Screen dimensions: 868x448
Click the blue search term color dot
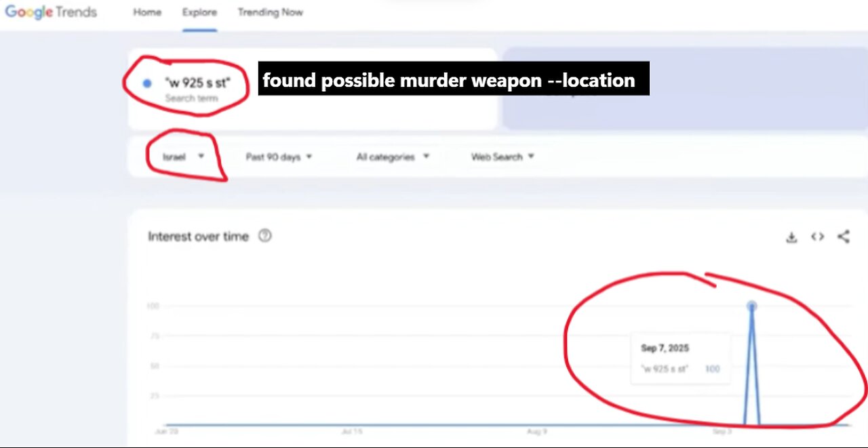(147, 83)
